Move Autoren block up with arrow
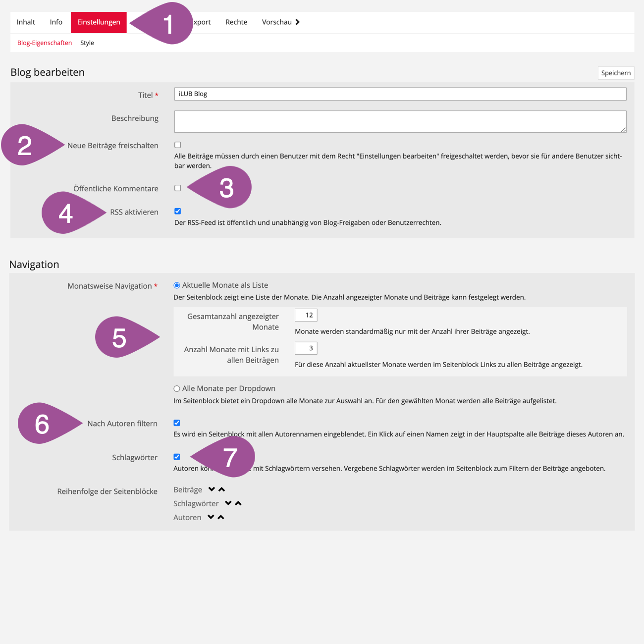 tap(221, 517)
